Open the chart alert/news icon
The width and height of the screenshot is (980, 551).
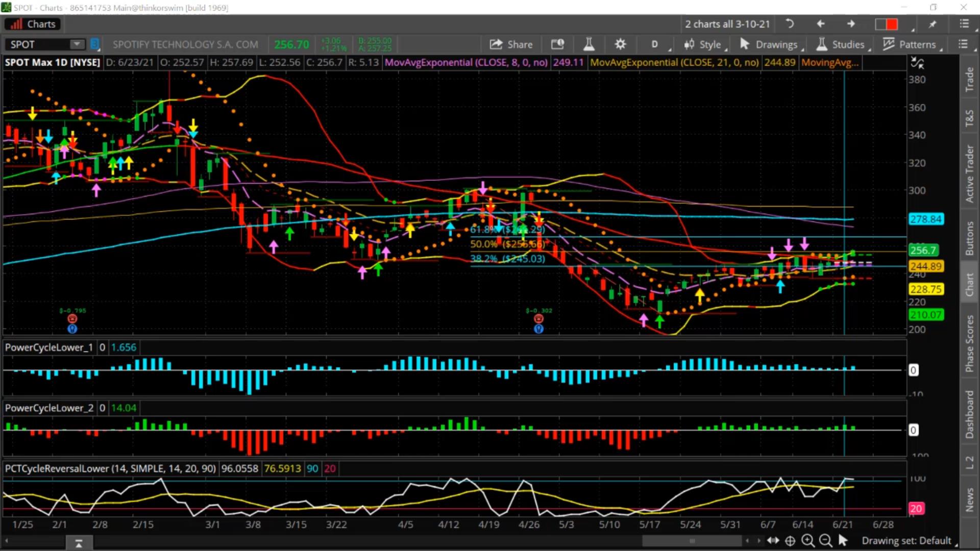pos(557,44)
